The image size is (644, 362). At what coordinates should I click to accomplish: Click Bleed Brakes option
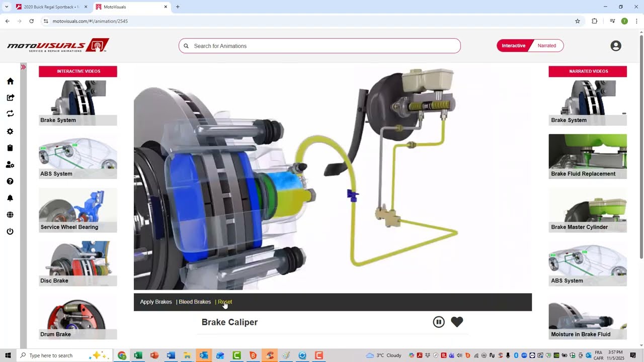[195, 302]
